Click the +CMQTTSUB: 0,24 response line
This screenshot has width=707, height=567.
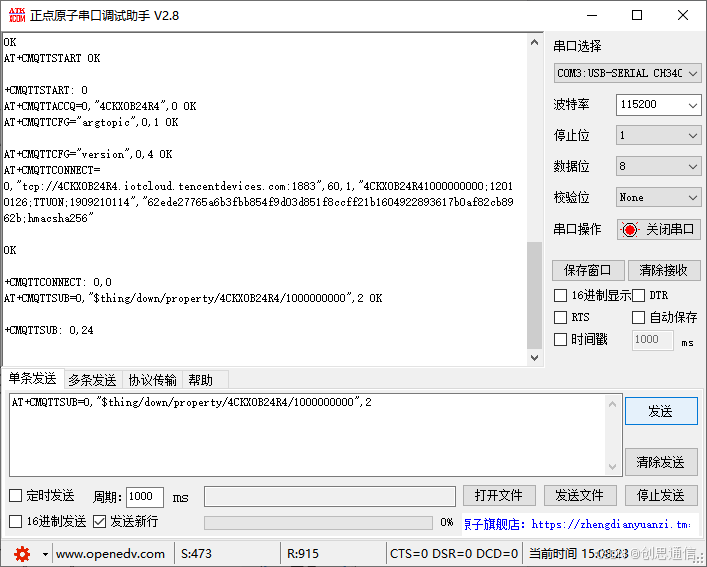click(49, 330)
